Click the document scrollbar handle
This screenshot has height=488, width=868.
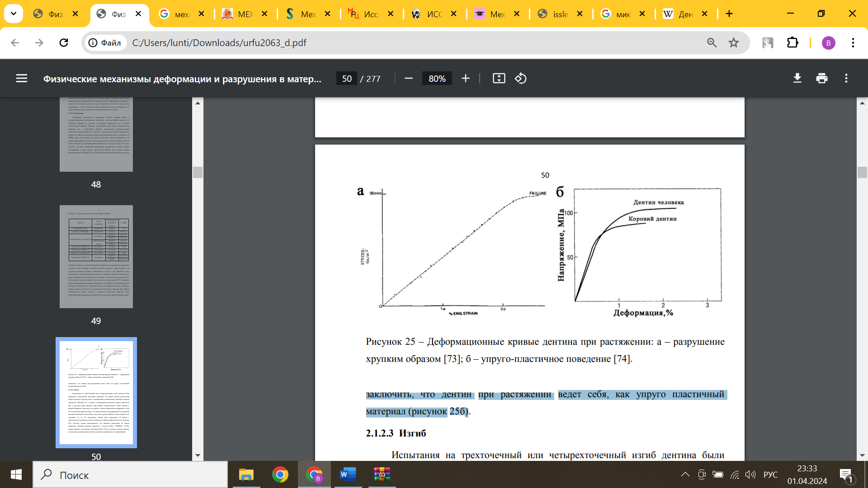[x=862, y=172]
